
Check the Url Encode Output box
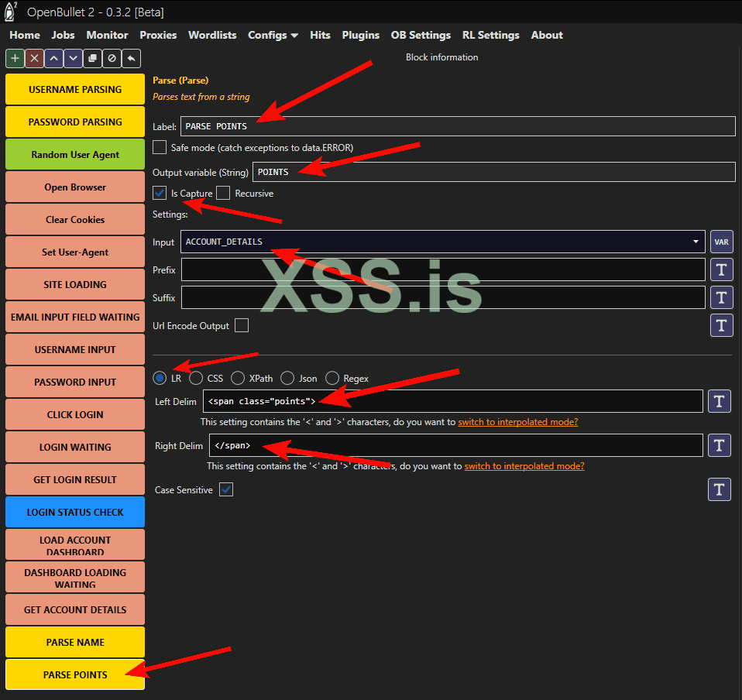(242, 325)
